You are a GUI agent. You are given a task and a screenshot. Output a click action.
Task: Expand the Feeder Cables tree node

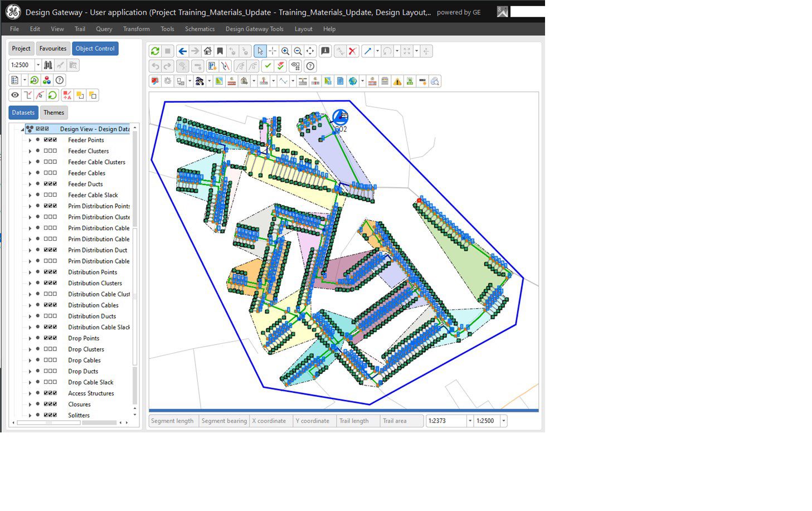pos(30,173)
